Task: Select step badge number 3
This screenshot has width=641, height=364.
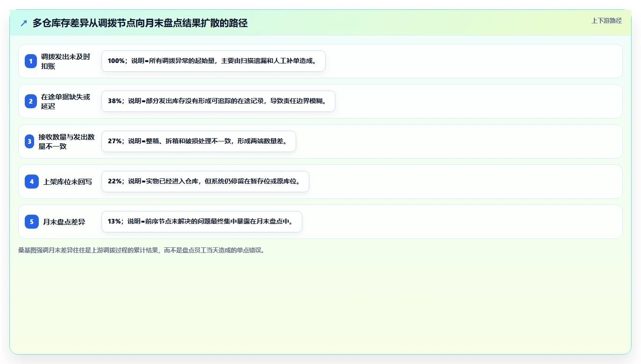Action: [29, 141]
